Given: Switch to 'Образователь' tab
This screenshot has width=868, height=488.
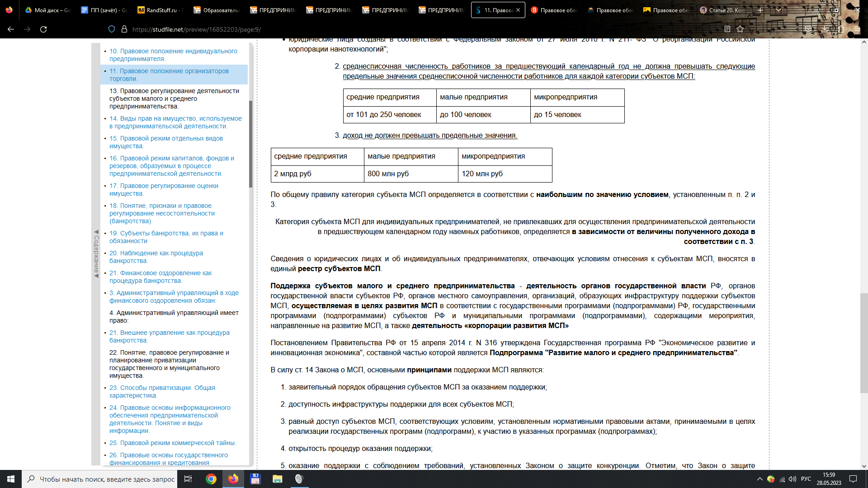Looking at the screenshot, I should 217,10.
